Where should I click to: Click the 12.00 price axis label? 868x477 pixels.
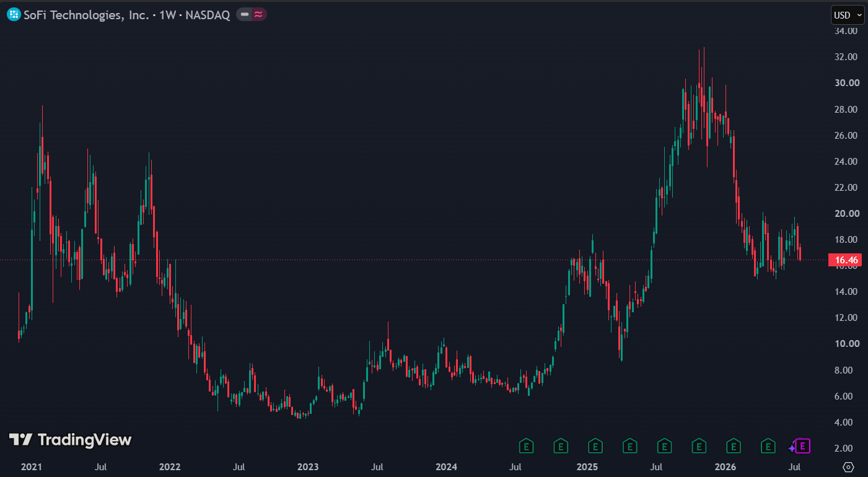coord(846,318)
